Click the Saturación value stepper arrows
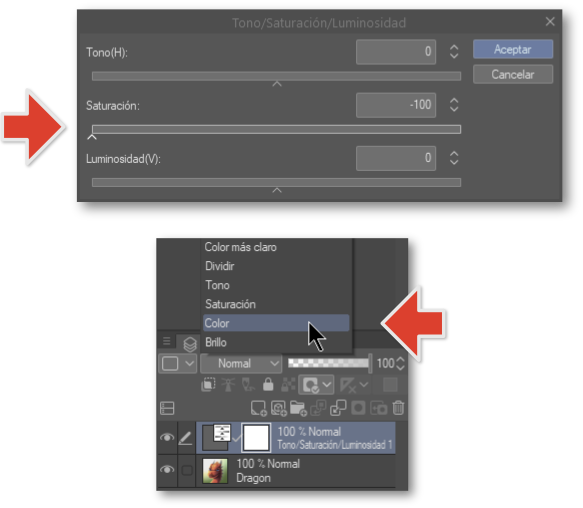 454,105
